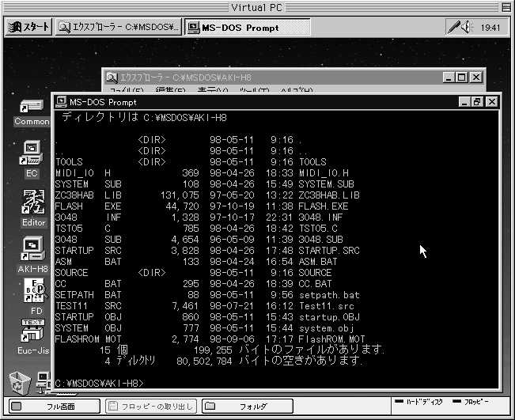This screenshot has height=420, width=515.
Task: Click the Explorer window magnifier title icon
Action: (x=112, y=78)
